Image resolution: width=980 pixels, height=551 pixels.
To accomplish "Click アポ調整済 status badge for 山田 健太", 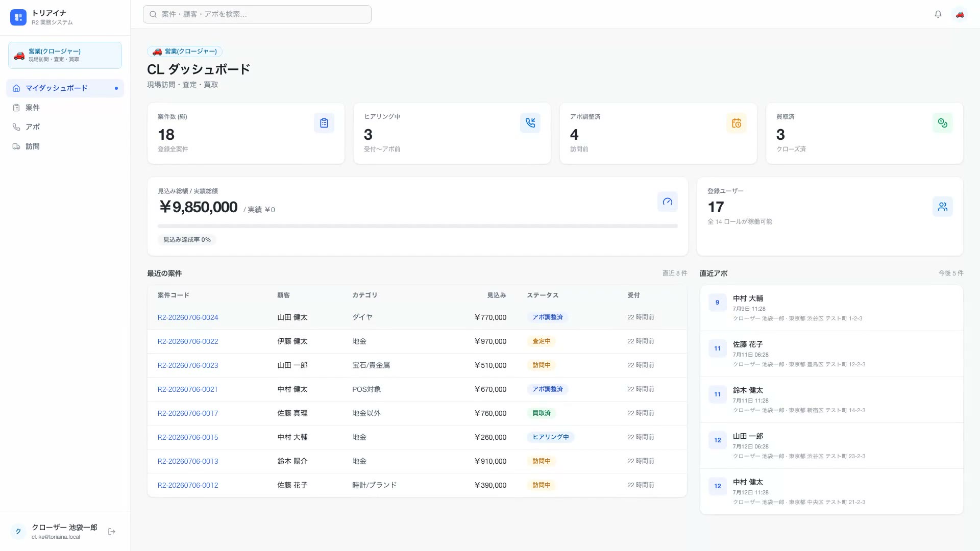I will tap(548, 317).
